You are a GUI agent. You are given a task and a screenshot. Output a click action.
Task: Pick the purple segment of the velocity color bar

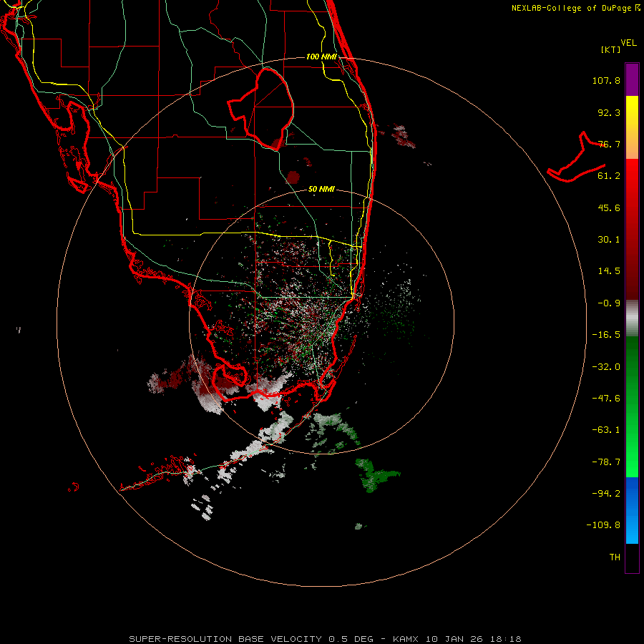pos(632,79)
